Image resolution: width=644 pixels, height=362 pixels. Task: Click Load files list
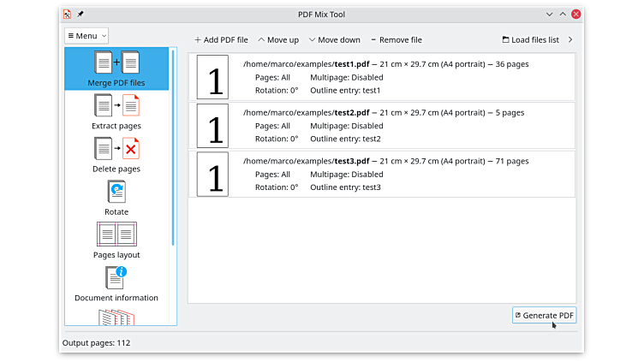530,39
